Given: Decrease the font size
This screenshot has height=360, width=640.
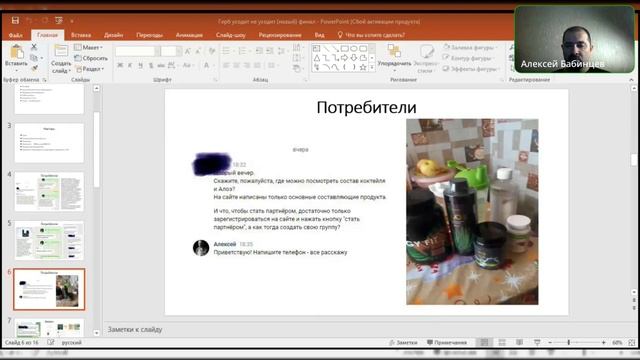Looking at the screenshot, I should click(198, 51).
